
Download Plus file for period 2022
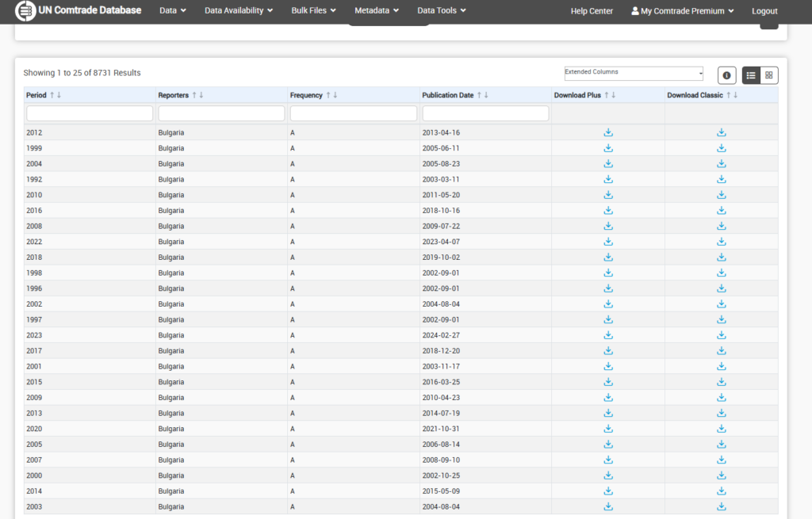point(608,242)
